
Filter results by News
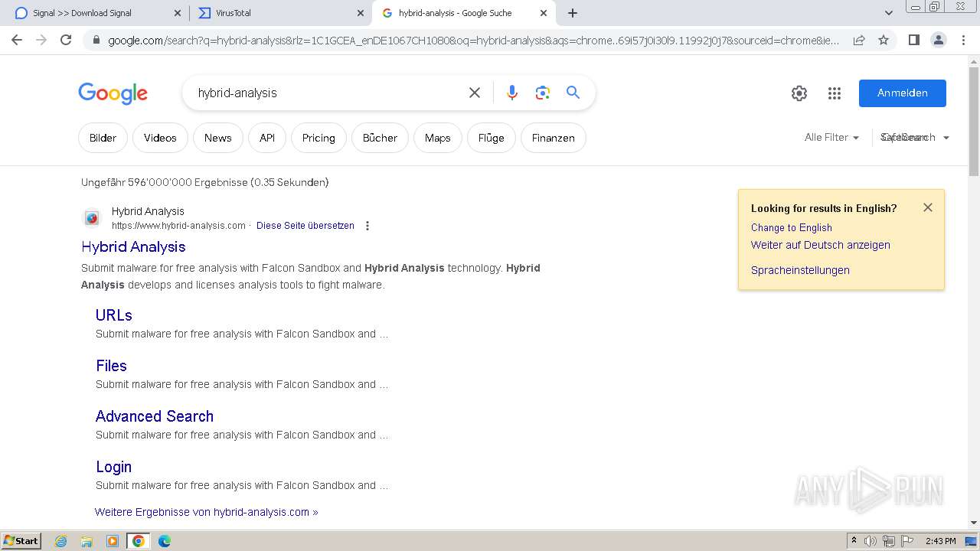(217, 138)
